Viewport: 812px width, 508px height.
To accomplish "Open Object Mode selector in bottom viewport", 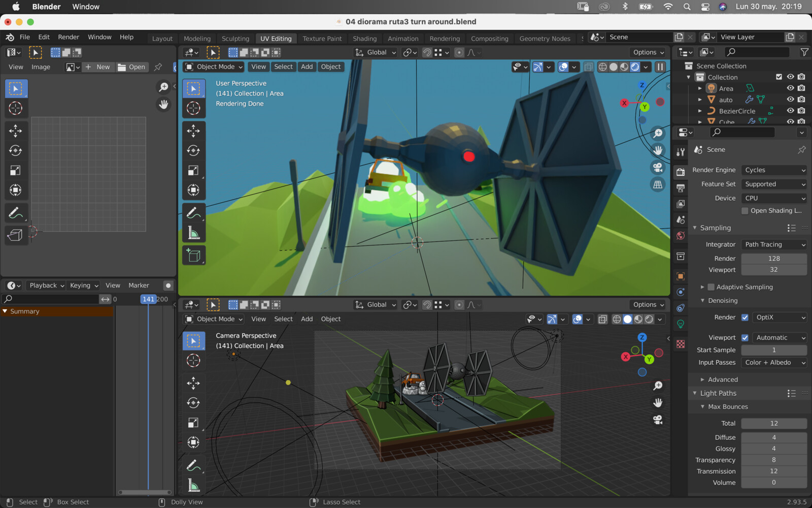I will coord(214,319).
